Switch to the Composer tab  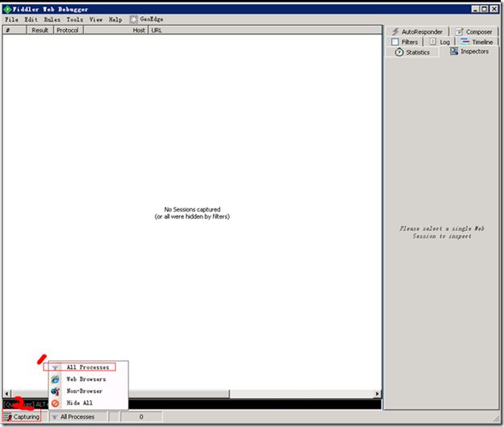pos(474,31)
